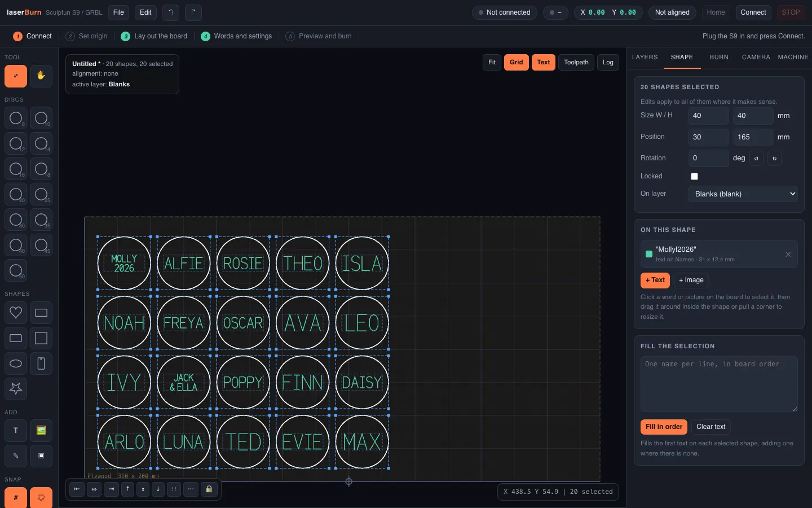Add a 25 mm disc
The height and width of the screenshot is (508, 812).
coord(41,195)
